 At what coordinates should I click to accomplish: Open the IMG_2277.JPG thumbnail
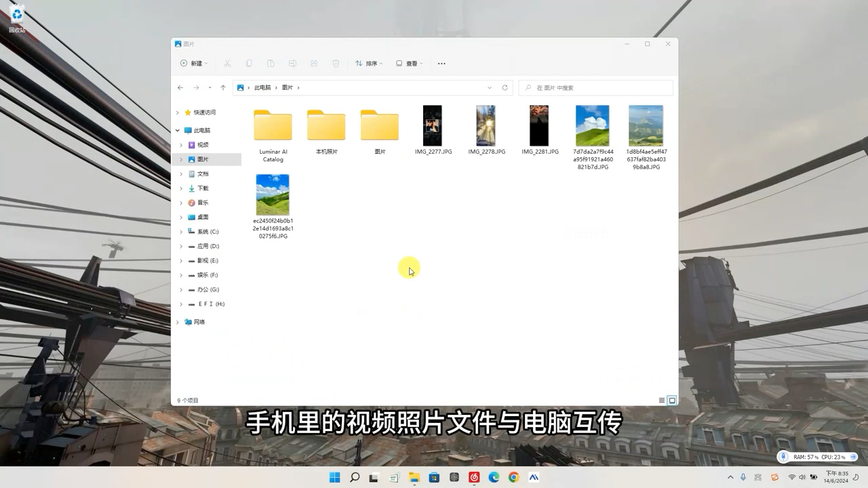pos(433,125)
